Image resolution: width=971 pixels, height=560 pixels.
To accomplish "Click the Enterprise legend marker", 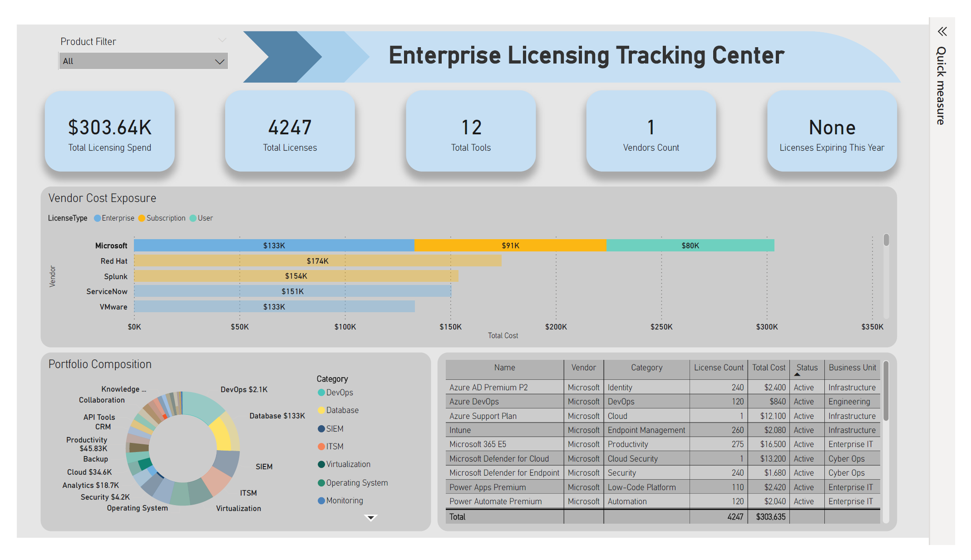I will pos(97,218).
